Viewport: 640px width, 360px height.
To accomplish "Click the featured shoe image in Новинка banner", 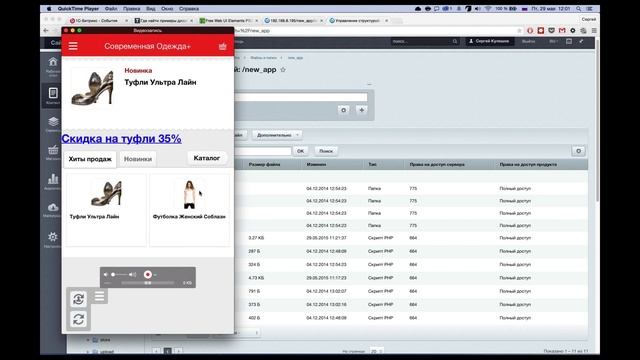I will (x=93, y=87).
